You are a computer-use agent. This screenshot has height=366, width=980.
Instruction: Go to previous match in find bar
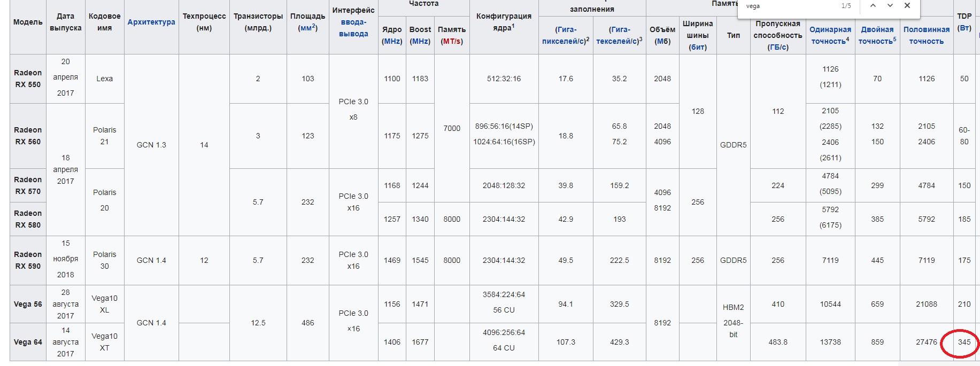tap(873, 6)
